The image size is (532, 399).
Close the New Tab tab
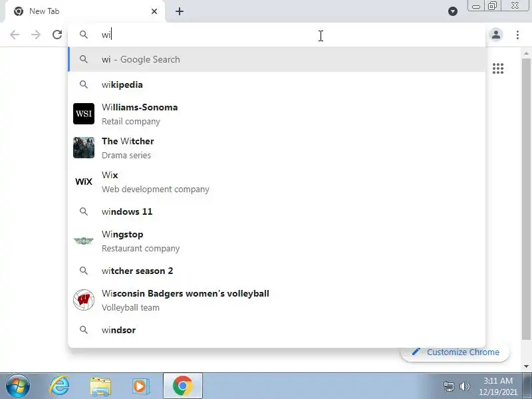pyautogui.click(x=154, y=11)
